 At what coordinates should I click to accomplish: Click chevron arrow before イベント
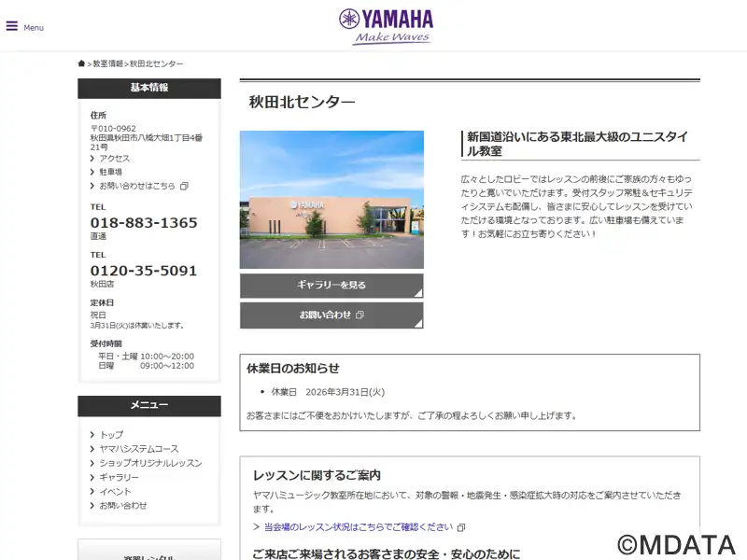(x=92, y=492)
